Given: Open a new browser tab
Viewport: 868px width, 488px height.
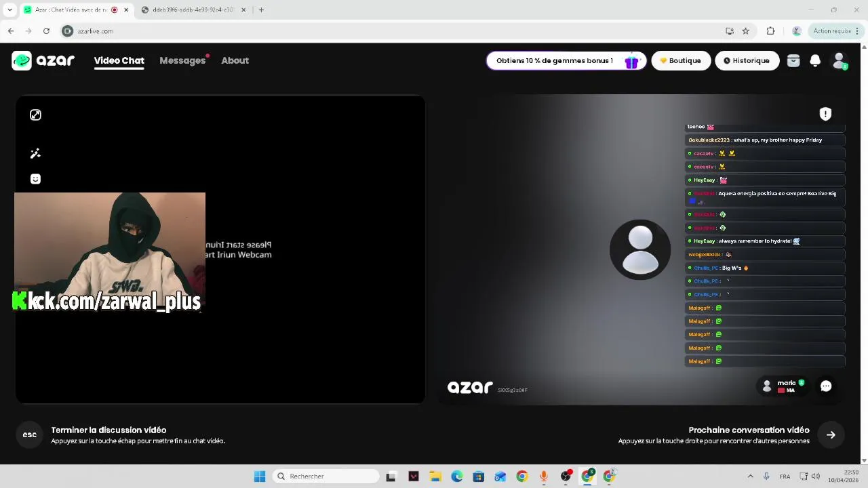Looking at the screenshot, I should click(x=261, y=9).
